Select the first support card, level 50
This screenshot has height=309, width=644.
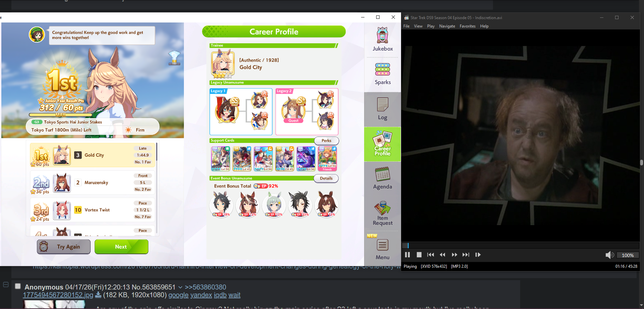(x=220, y=159)
